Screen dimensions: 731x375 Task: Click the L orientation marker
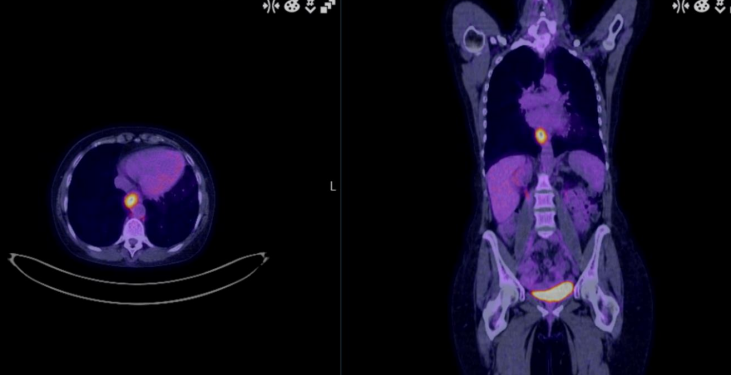[x=333, y=187]
